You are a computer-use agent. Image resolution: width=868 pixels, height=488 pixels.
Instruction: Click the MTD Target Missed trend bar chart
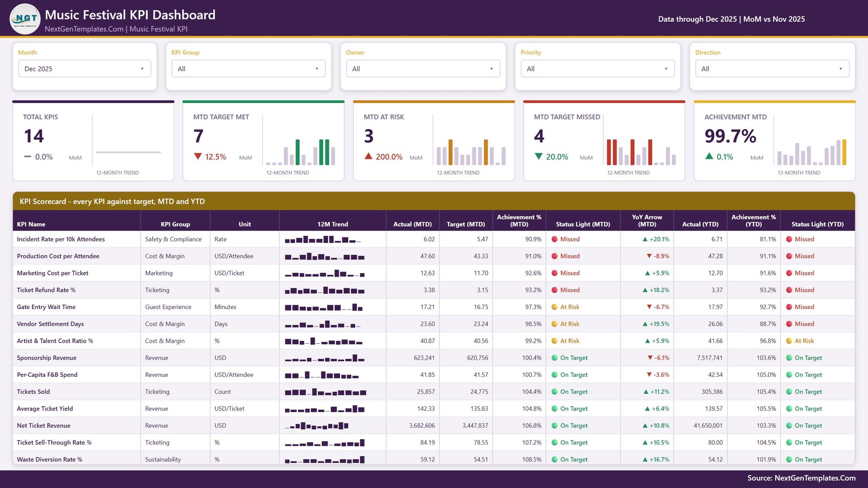click(x=641, y=152)
